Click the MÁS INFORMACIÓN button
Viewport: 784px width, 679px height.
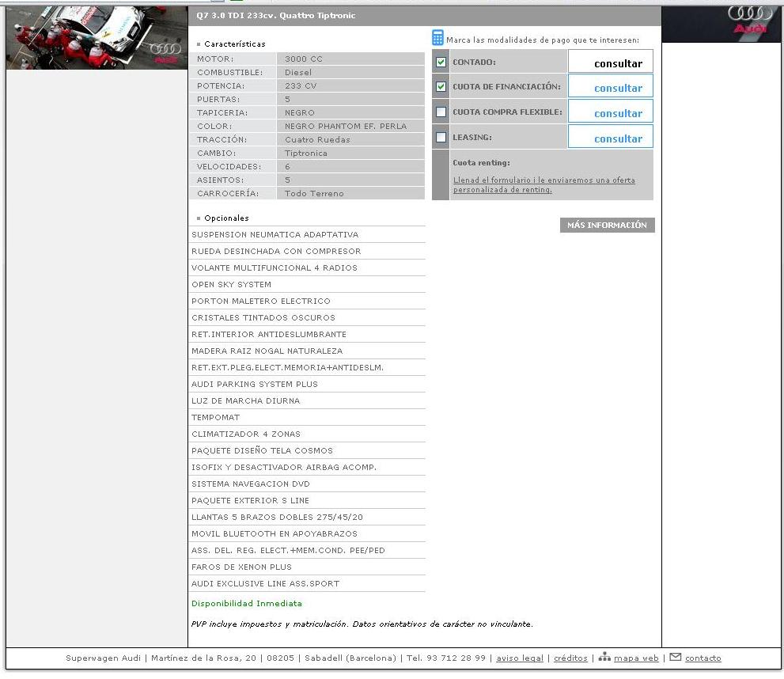(x=607, y=226)
